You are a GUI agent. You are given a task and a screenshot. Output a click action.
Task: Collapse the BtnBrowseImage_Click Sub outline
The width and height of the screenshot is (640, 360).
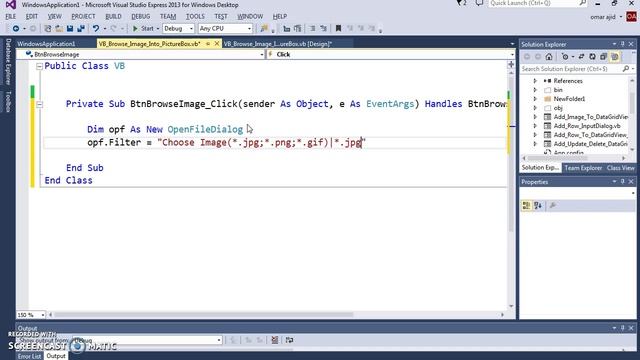coord(39,104)
